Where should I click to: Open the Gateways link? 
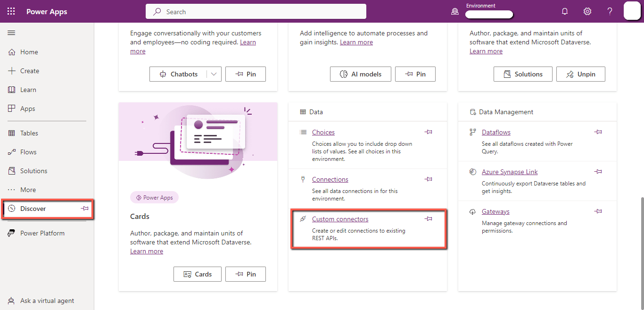(x=495, y=211)
